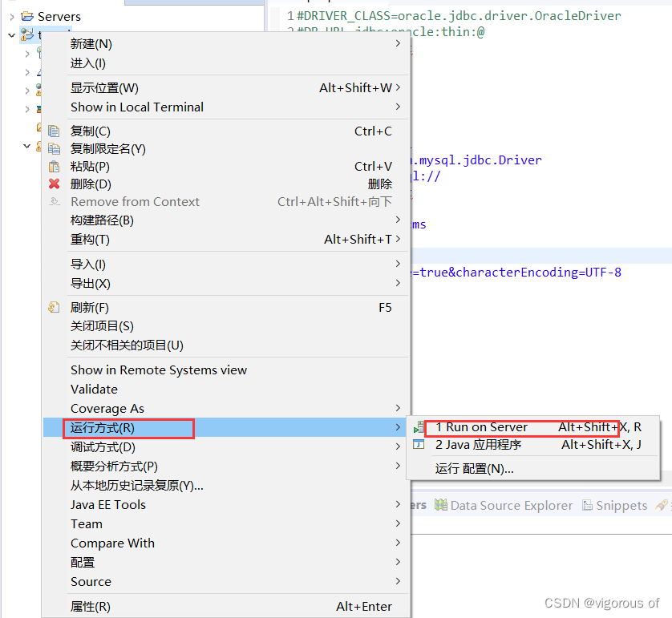Viewport: 672px width, 618px height.
Task: Select Show in Remote Systems view
Action: tap(226, 370)
